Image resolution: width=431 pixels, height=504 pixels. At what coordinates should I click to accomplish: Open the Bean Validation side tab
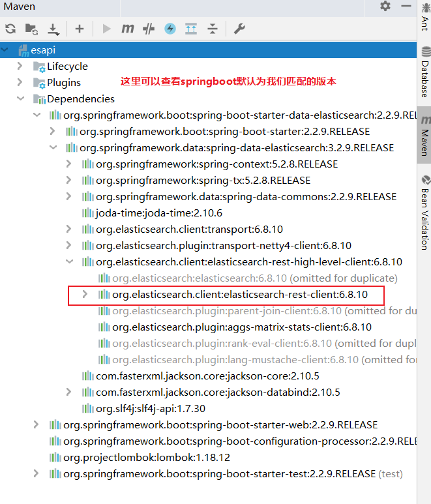click(x=425, y=213)
